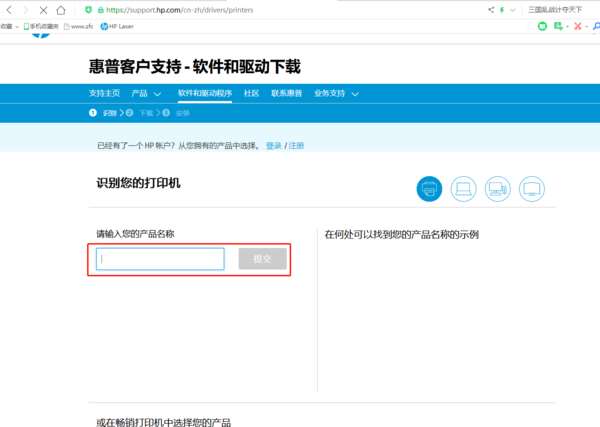600x427 pixels.
Task: Click 或在畅销打印机中选择您的产品 text
Action: [x=163, y=422]
